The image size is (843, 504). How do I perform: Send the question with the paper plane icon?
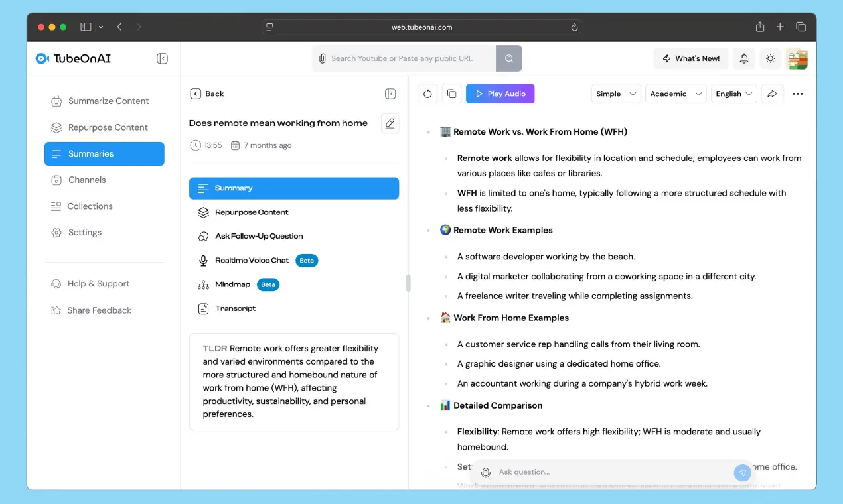(x=742, y=472)
